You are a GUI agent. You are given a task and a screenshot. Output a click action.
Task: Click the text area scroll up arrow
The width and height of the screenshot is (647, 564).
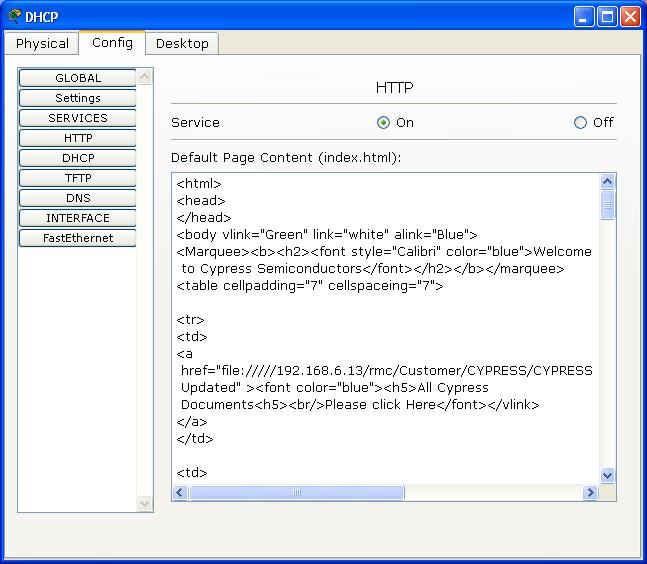[607, 182]
